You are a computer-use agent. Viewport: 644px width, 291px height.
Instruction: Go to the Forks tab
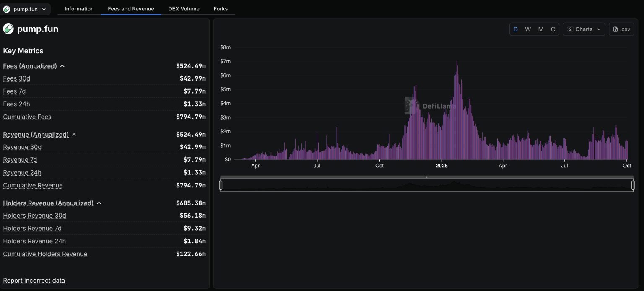click(x=221, y=9)
